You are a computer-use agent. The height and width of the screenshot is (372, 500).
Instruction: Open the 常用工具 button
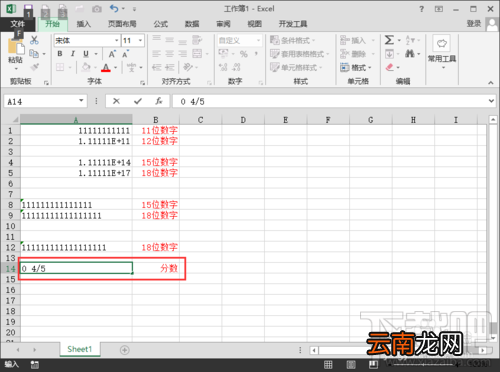coord(442,52)
